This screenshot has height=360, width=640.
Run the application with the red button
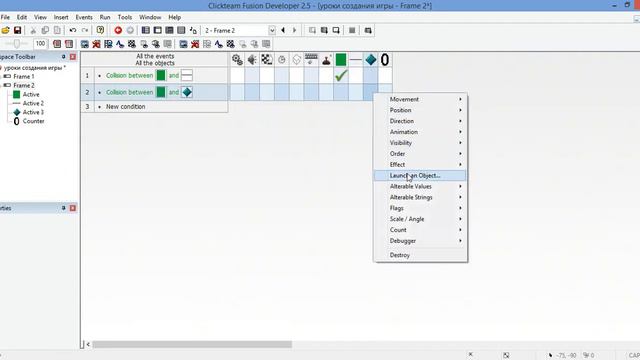(118, 30)
